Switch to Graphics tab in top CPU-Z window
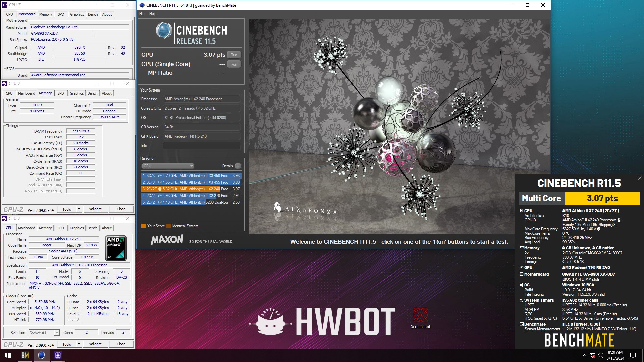644x362 pixels. point(77,14)
